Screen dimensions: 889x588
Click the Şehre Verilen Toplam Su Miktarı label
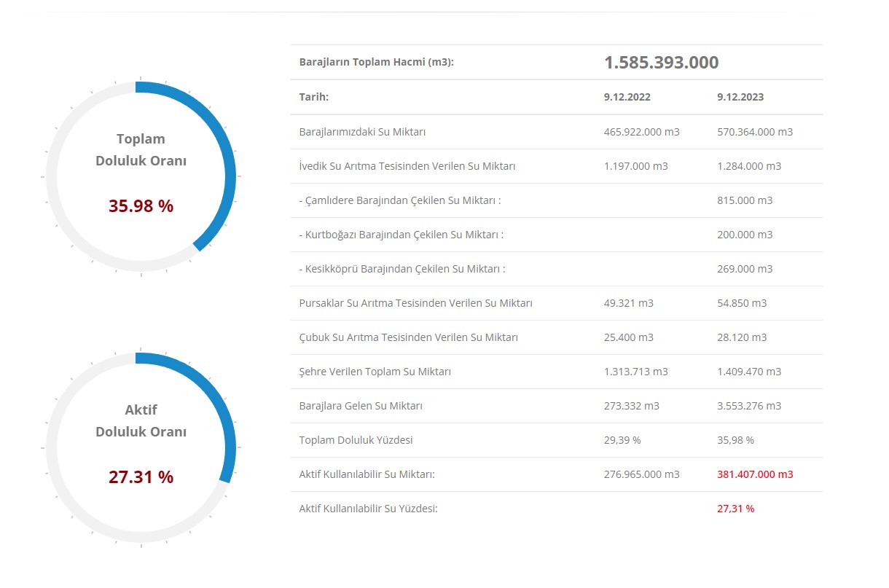(x=375, y=372)
